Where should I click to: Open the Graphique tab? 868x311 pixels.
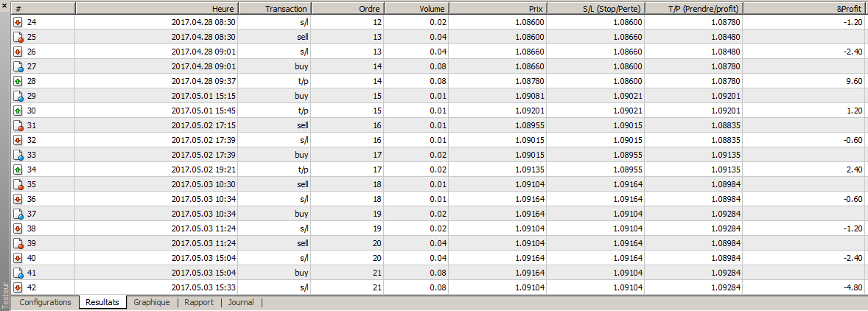152,302
